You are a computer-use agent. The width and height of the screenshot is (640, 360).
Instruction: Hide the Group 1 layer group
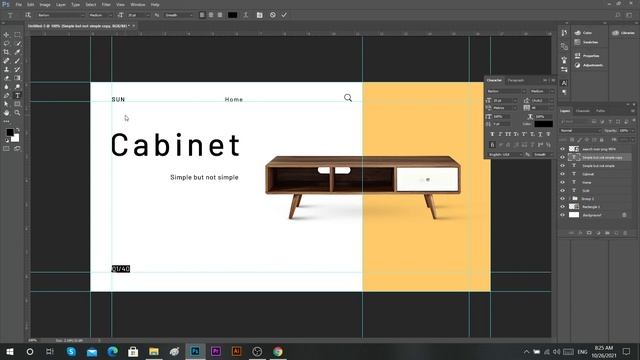tap(562, 198)
